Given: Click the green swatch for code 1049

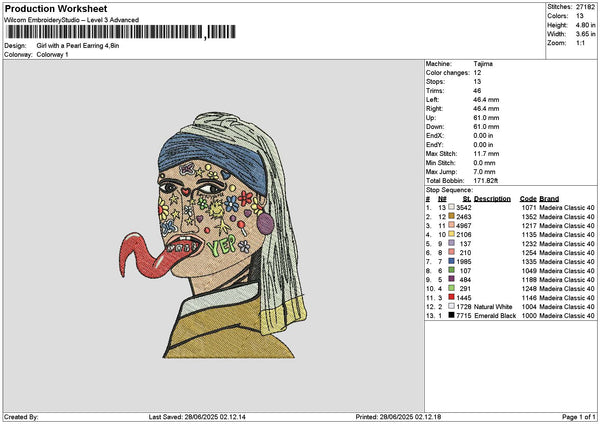Looking at the screenshot, I should click(452, 270).
